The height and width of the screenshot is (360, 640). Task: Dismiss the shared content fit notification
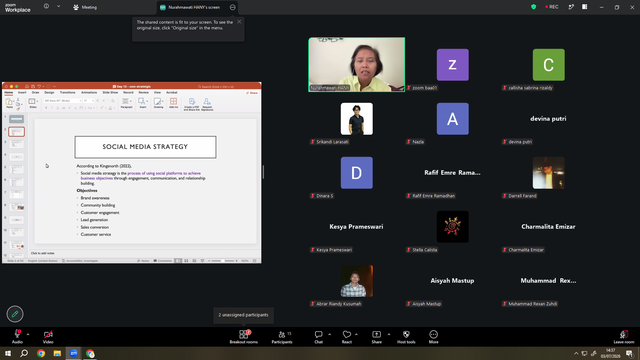coord(239,22)
